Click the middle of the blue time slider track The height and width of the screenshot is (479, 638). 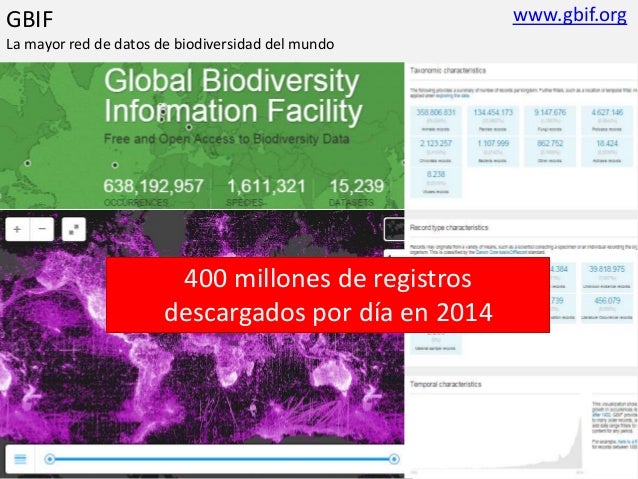coord(222,459)
